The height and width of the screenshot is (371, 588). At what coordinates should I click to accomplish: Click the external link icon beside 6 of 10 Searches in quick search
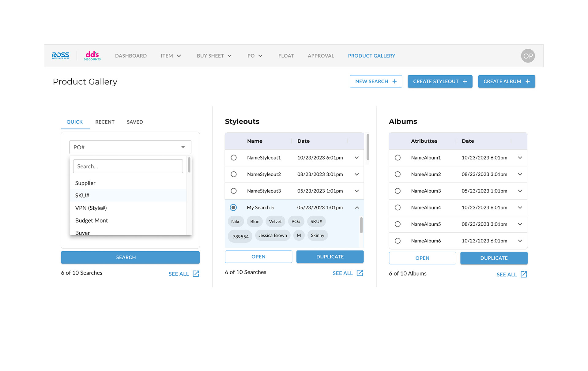[x=196, y=274]
